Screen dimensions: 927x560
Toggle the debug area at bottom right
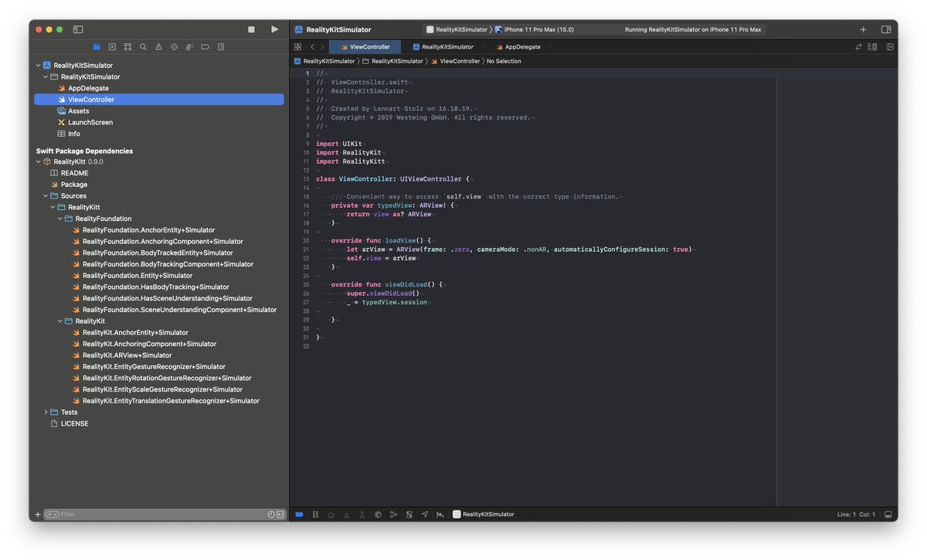click(x=888, y=514)
